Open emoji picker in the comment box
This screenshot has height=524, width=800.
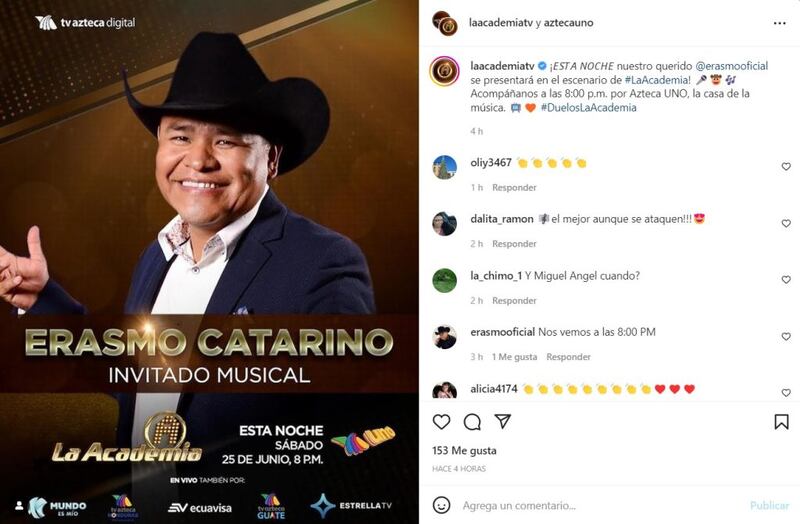click(441, 505)
